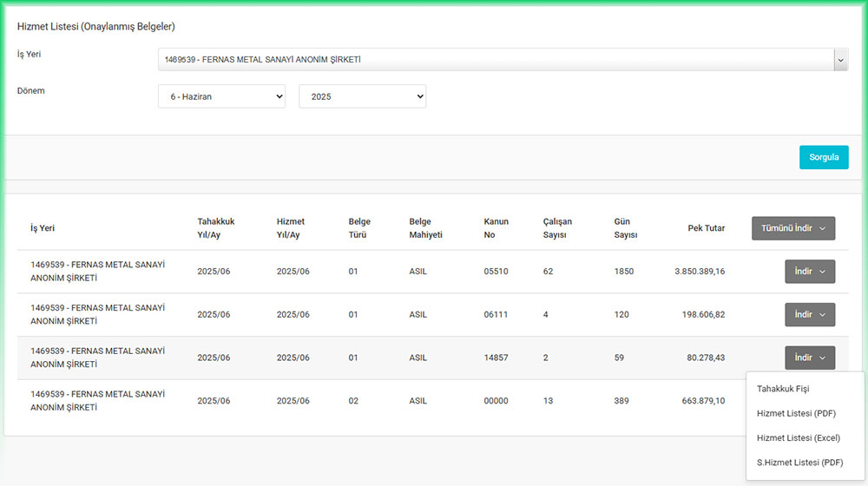Select Hizmet Listesi (Excel) menu option
Image resolution: width=868 pixels, height=486 pixels.
tap(798, 438)
